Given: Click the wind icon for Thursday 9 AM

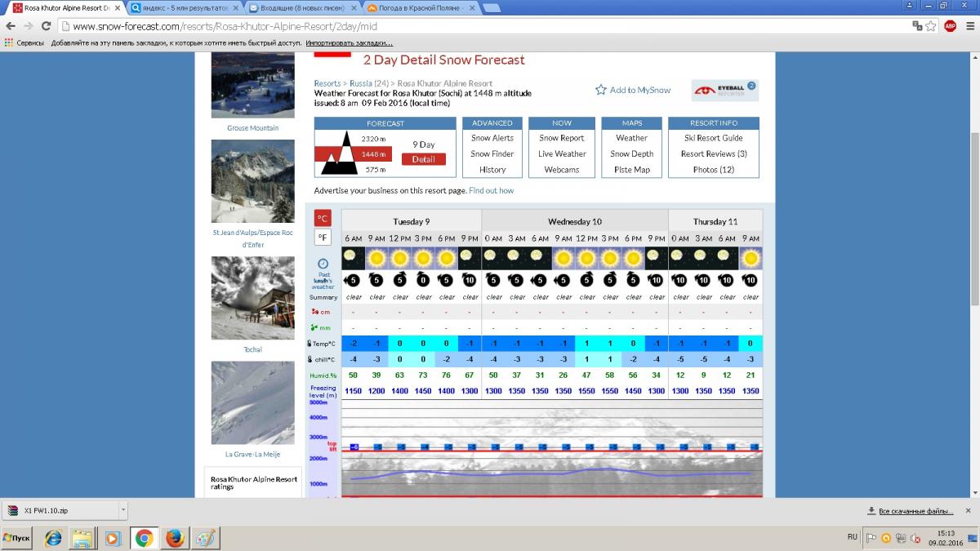Looking at the screenshot, I should (x=751, y=280).
